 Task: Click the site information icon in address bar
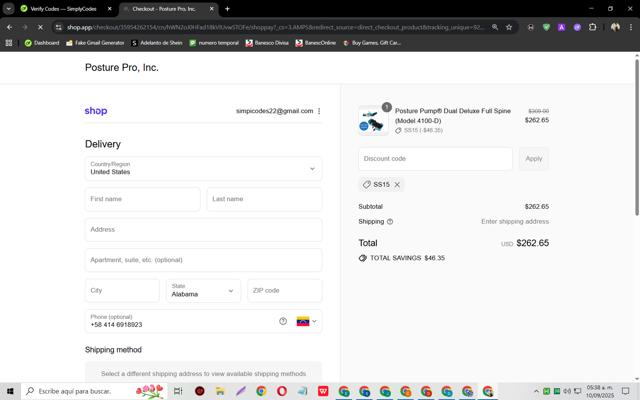(x=59, y=27)
